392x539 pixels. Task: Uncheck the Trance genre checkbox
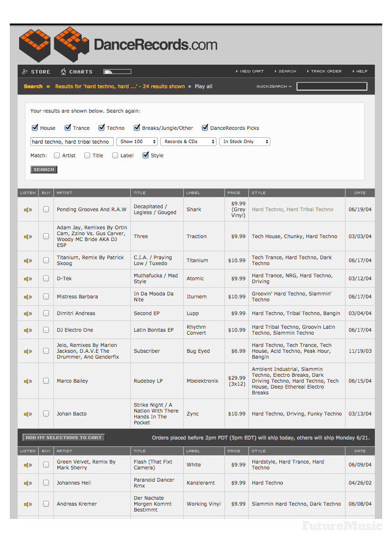click(x=68, y=127)
